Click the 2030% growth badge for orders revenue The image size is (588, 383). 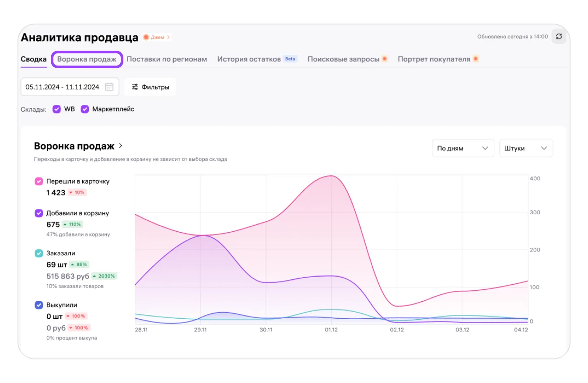click(104, 276)
